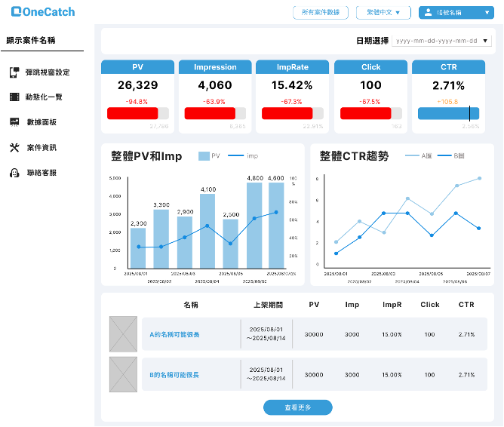Select 數據面板 menu item label
This screenshot has height=427, width=504.
point(41,122)
